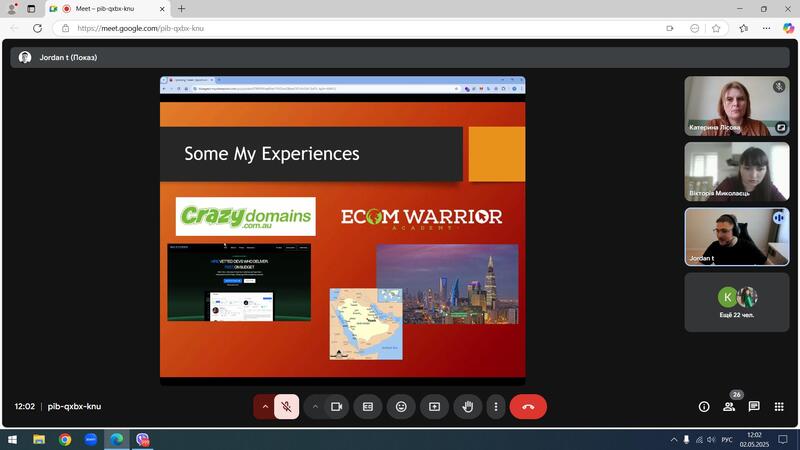Launch Google Chrome from taskbar

coord(65,439)
